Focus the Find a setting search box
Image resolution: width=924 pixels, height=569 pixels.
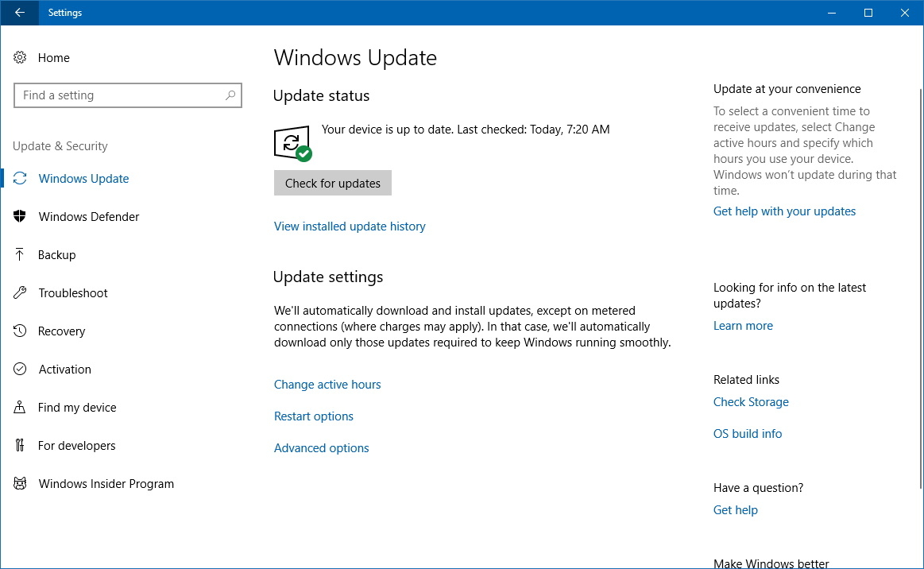128,95
